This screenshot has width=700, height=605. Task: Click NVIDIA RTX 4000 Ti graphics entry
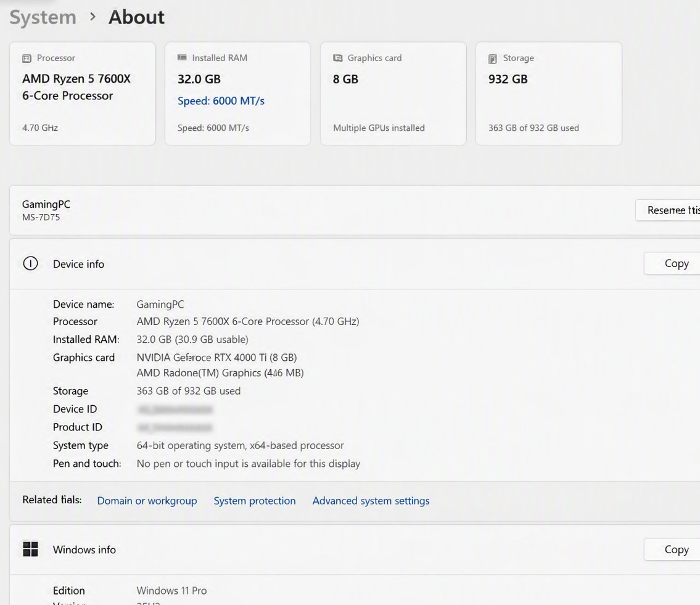coord(216,358)
